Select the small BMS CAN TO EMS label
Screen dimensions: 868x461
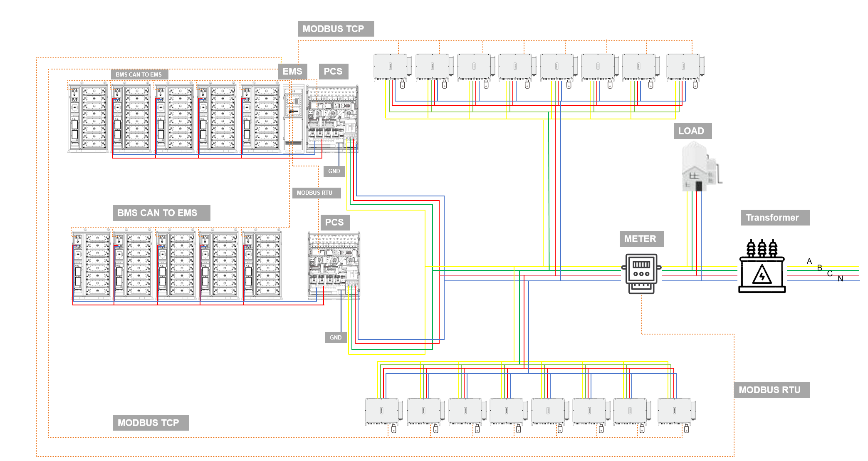pyautogui.click(x=139, y=74)
